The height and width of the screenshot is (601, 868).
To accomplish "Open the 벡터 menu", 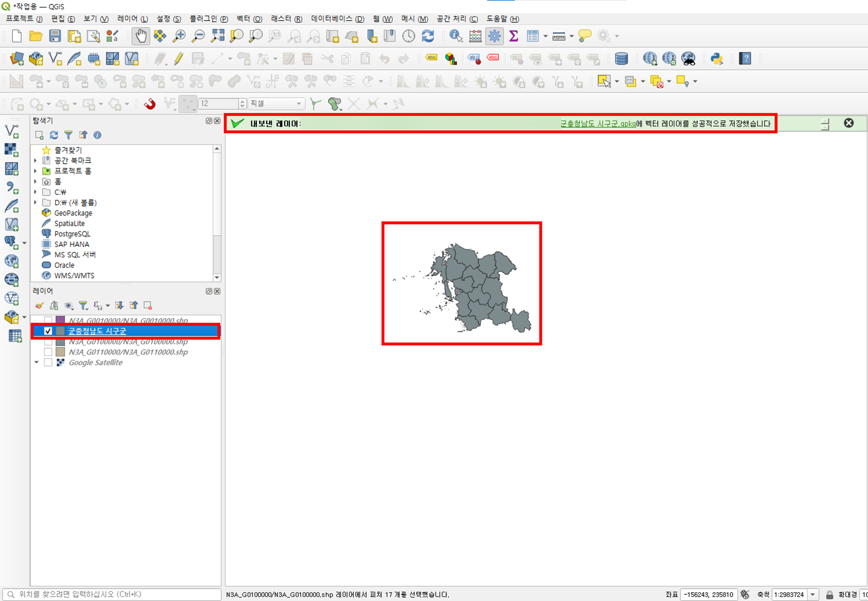I will pos(249,19).
